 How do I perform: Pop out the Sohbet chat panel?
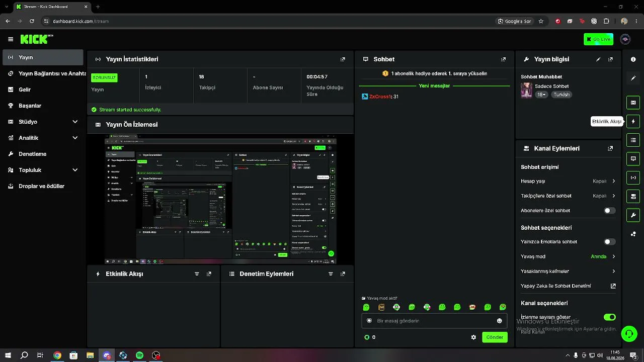coord(503,59)
